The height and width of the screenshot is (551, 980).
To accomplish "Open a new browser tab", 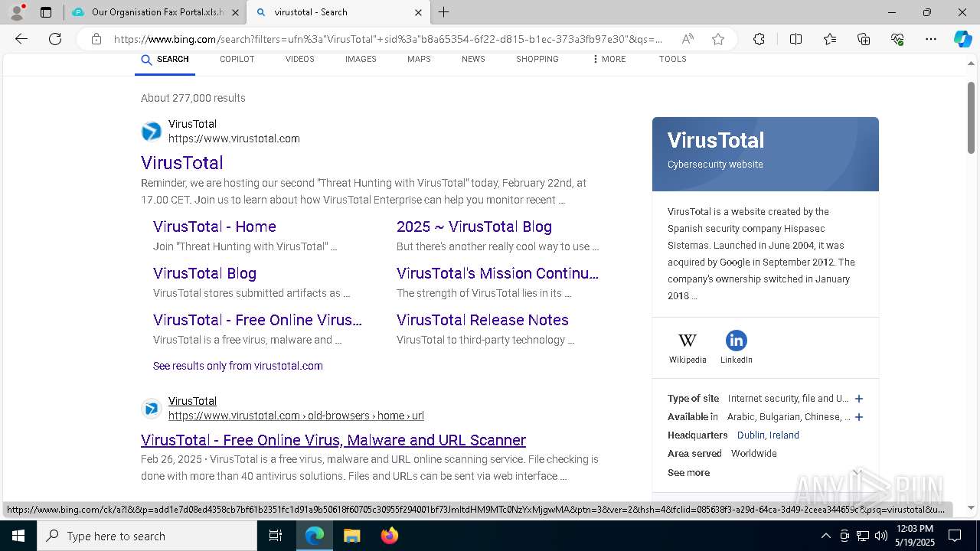I will [444, 12].
